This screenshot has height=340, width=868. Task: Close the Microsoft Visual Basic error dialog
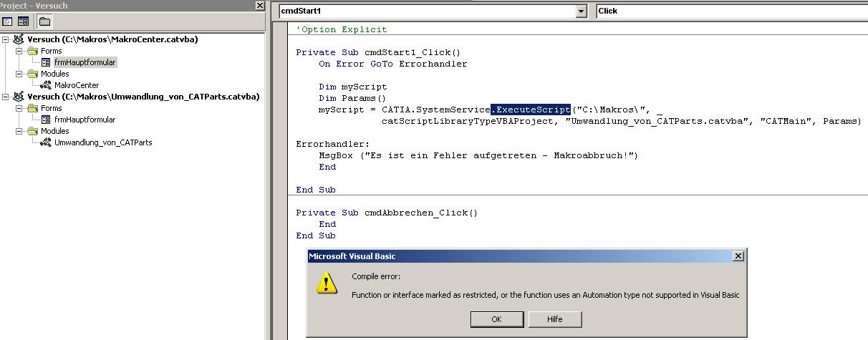tap(738, 256)
